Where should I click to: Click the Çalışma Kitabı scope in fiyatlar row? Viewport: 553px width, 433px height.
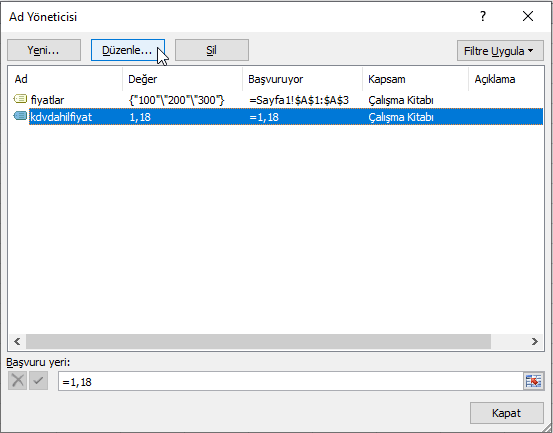click(x=401, y=100)
